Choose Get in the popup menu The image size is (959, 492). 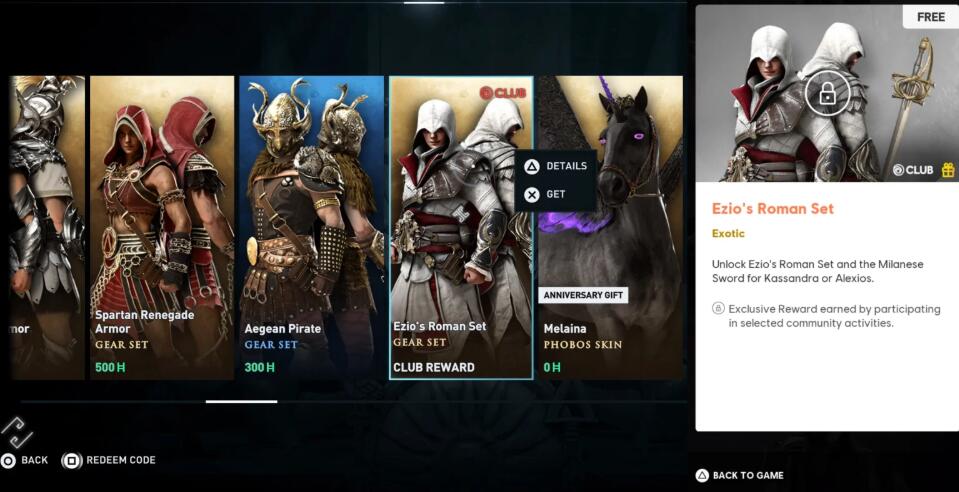[556, 195]
